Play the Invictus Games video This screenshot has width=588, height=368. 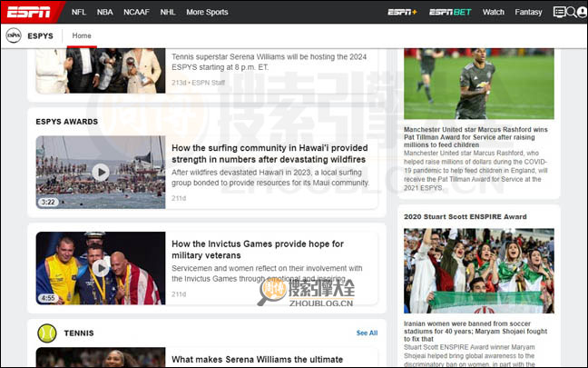click(101, 268)
